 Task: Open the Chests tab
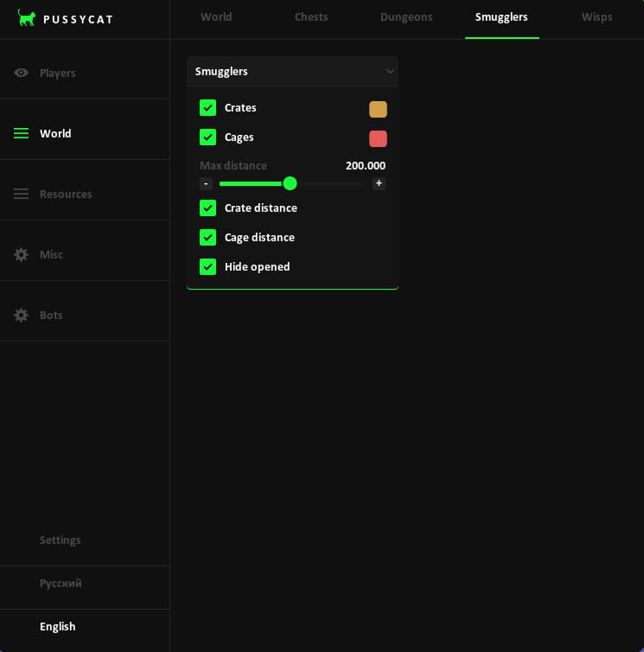tap(311, 17)
